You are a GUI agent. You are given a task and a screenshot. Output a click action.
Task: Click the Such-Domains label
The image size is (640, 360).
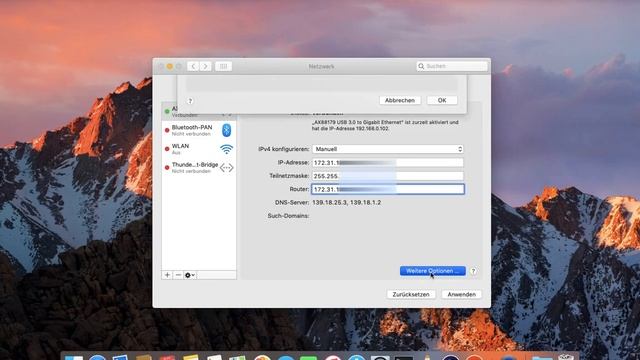coord(288,216)
